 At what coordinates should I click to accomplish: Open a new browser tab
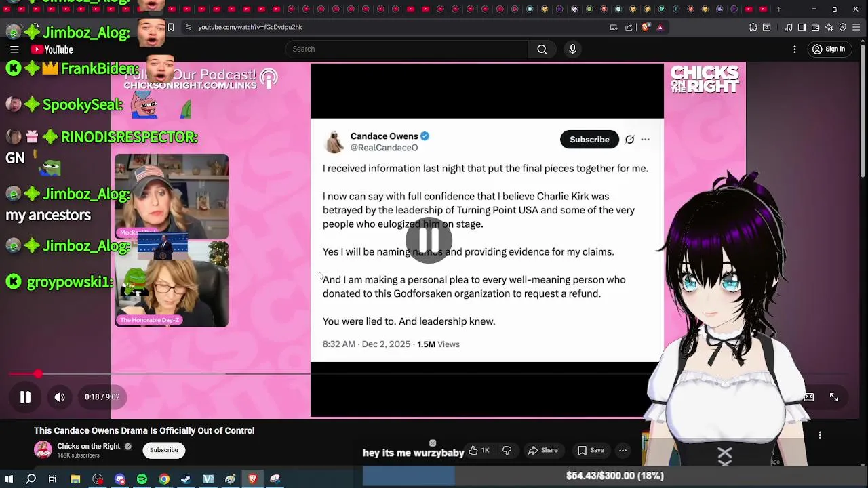(x=778, y=9)
